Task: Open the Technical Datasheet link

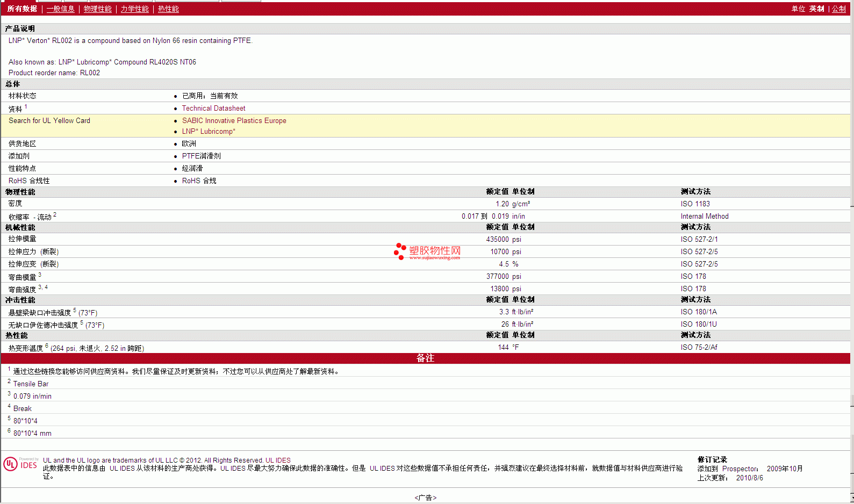Action: (213, 109)
